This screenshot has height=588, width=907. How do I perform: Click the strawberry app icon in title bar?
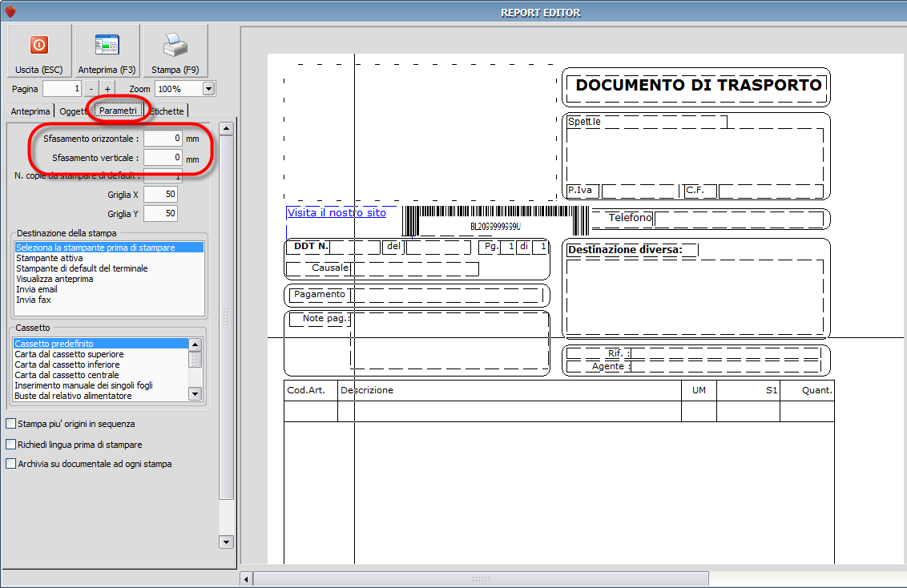coord(10,11)
